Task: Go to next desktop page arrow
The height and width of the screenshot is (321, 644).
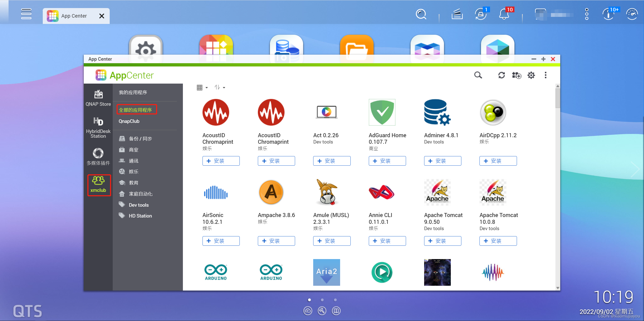Action: pos(636,169)
